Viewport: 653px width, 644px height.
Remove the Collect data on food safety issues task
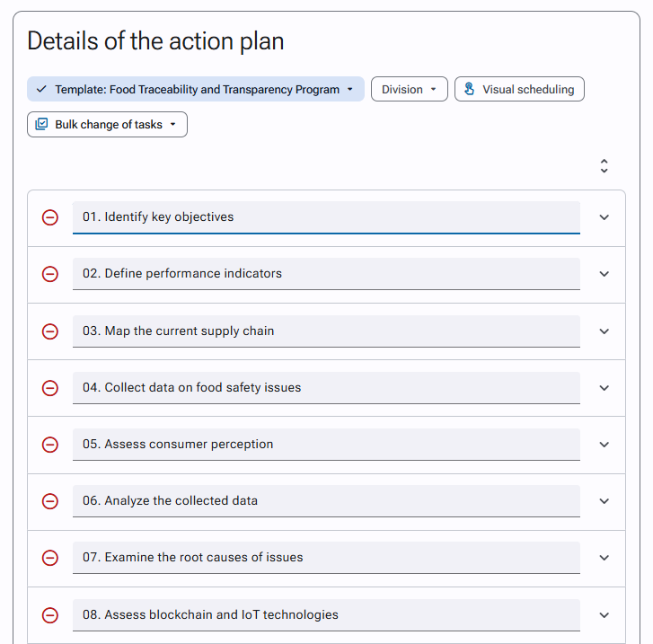point(50,388)
